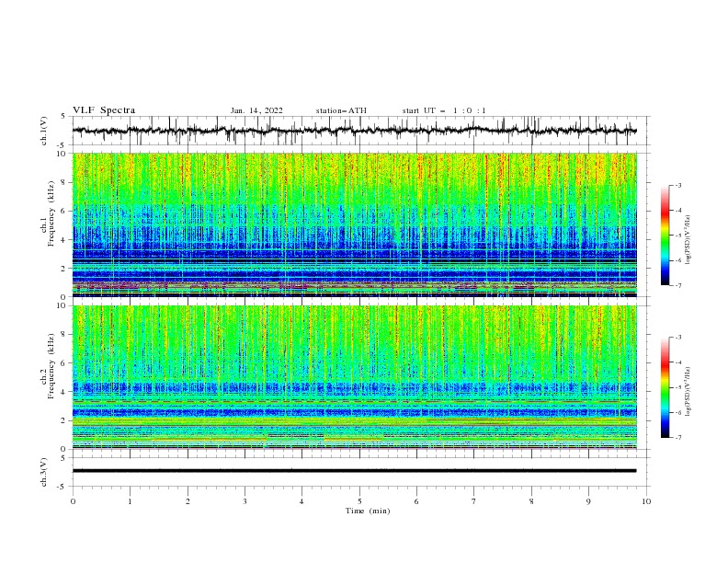Click the "-3" tick on ch.1 color bar

(x=678, y=185)
